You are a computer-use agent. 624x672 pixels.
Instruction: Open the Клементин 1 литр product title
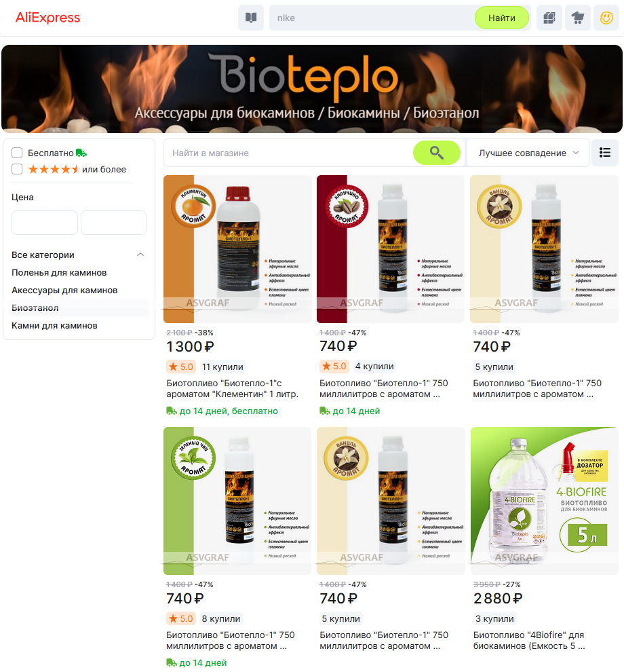click(232, 389)
